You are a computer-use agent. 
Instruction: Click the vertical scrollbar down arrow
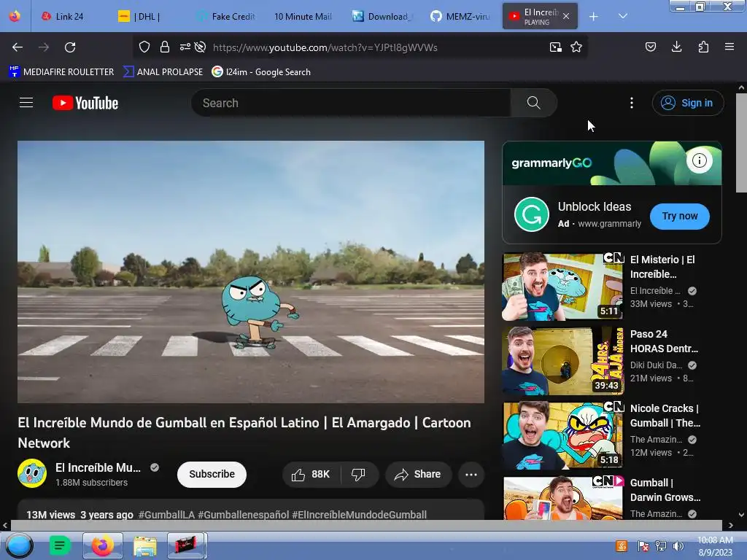pyautogui.click(x=741, y=514)
